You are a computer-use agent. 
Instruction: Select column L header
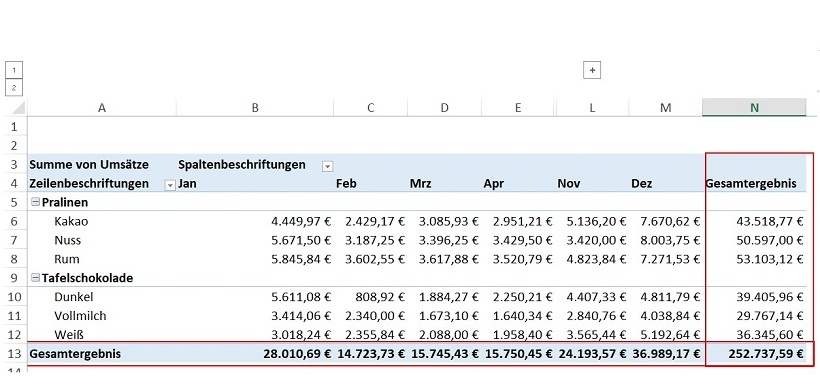[592, 108]
